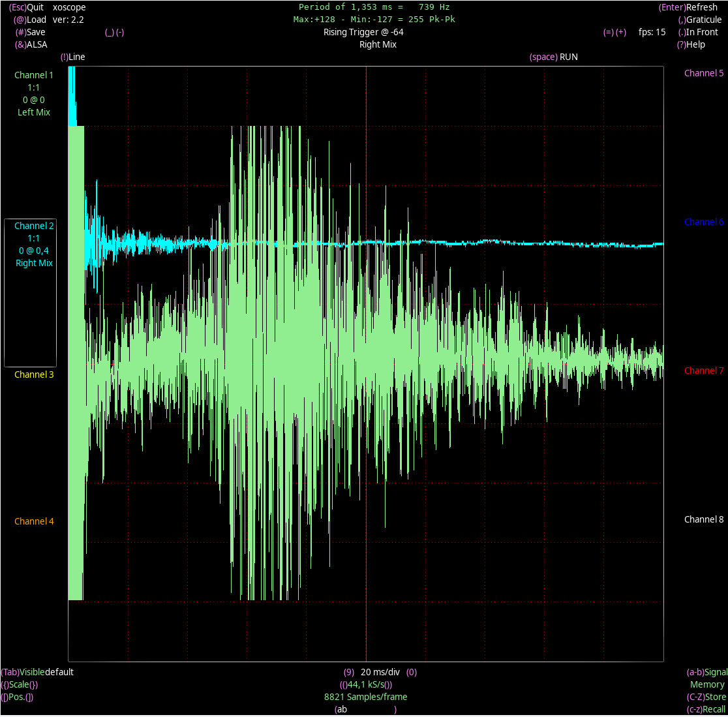This screenshot has width=728, height=717.
Task: Toggle the (.)In Front graticule position
Action: [x=698, y=32]
